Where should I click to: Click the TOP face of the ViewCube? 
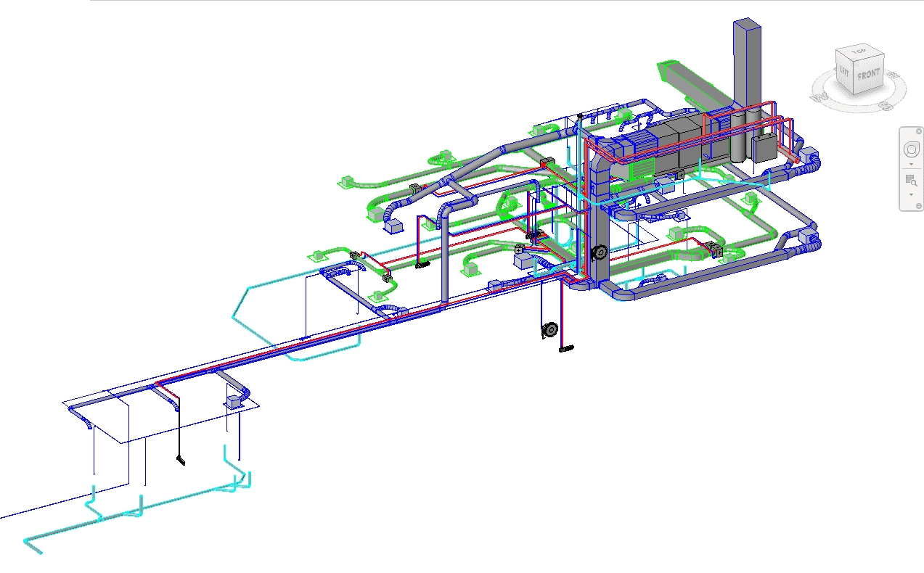coord(859,53)
